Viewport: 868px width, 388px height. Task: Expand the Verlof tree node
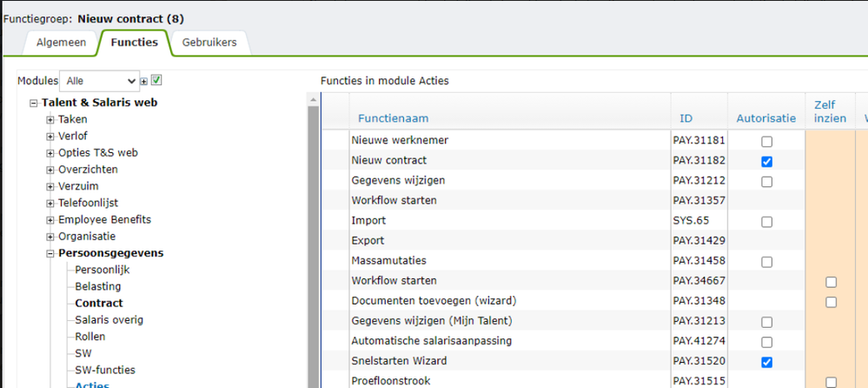[x=50, y=137]
